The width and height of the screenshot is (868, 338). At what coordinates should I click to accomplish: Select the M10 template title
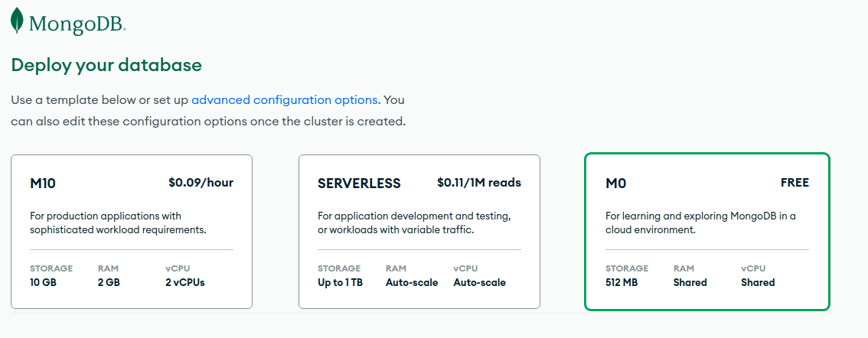pos(43,184)
